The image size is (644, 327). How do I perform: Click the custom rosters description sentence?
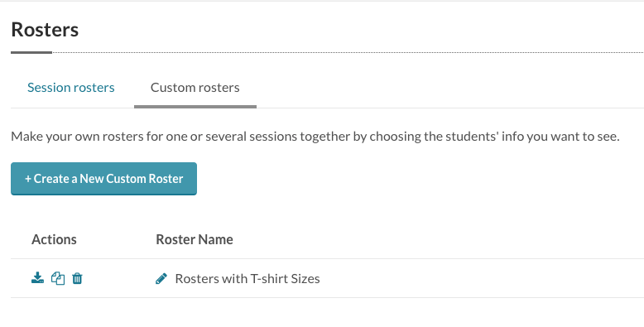coord(315,136)
